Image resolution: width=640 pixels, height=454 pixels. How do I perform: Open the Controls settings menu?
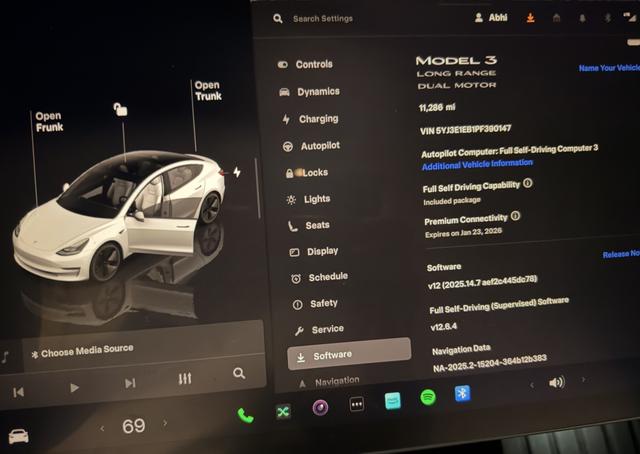tap(305, 65)
